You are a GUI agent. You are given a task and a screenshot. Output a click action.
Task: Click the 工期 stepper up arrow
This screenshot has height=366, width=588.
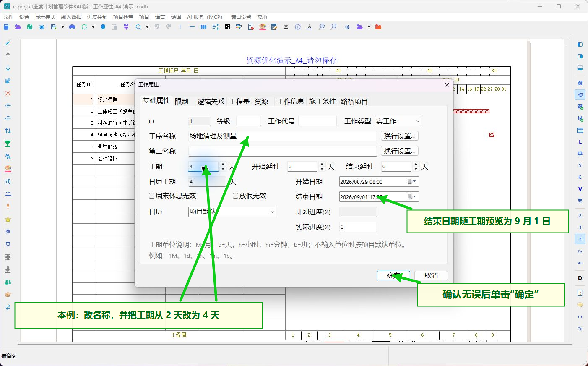click(x=223, y=164)
